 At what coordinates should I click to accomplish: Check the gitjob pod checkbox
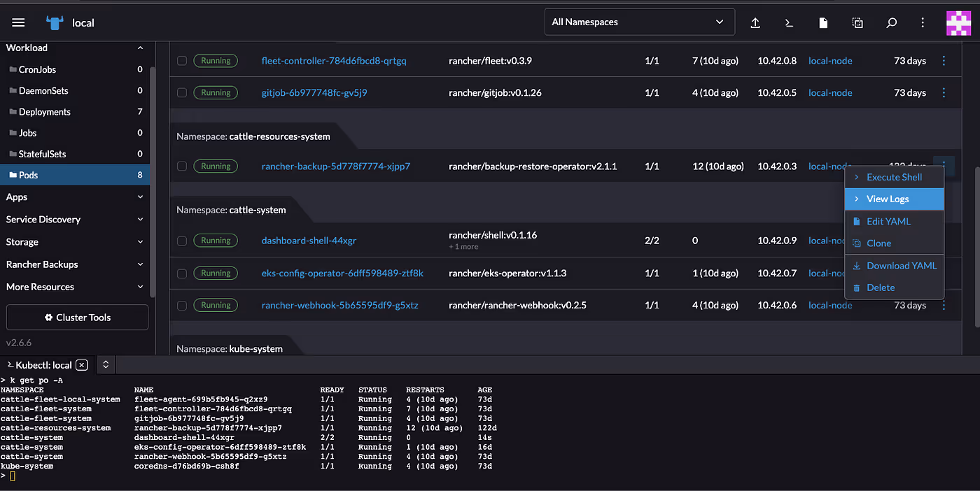(x=182, y=92)
